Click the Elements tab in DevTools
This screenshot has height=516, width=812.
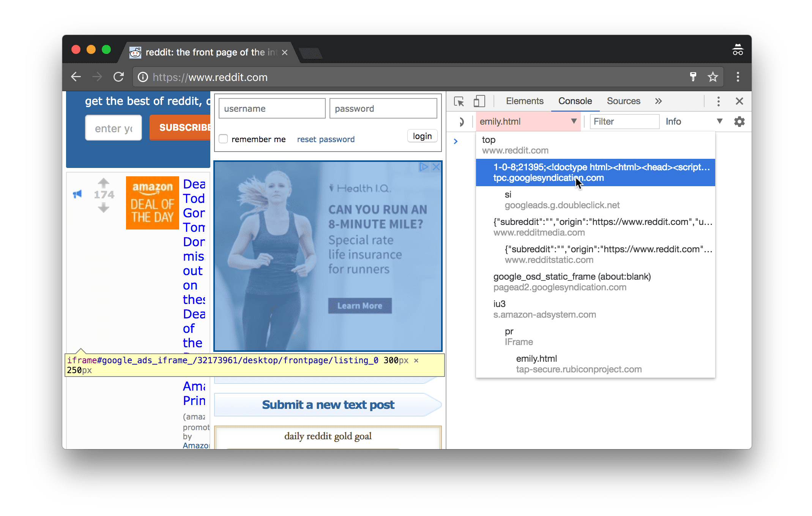pyautogui.click(x=524, y=101)
